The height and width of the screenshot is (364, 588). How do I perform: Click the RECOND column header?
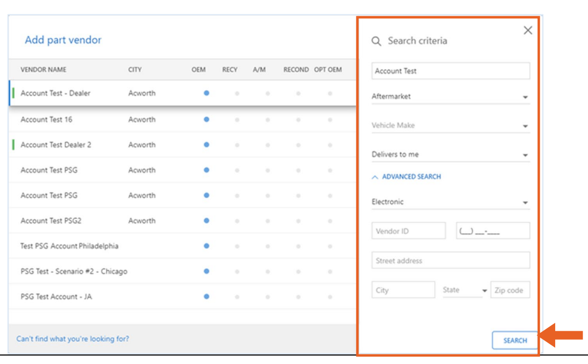point(296,70)
